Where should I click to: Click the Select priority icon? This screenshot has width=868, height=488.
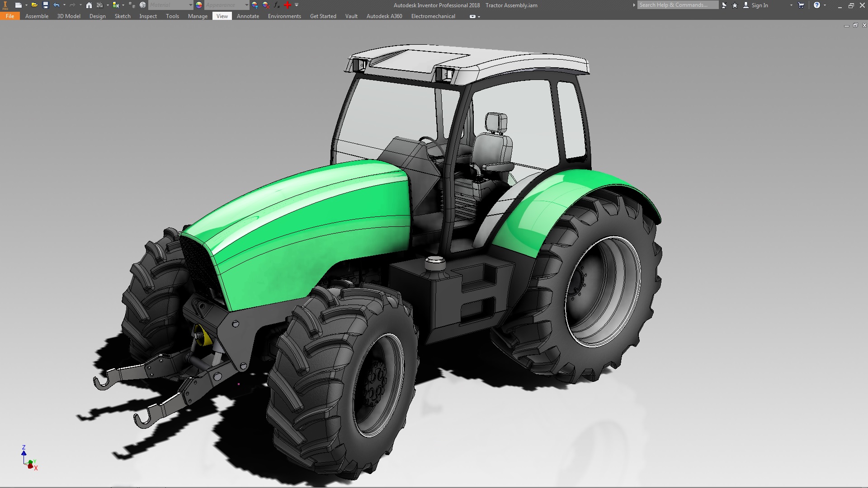coord(116,5)
